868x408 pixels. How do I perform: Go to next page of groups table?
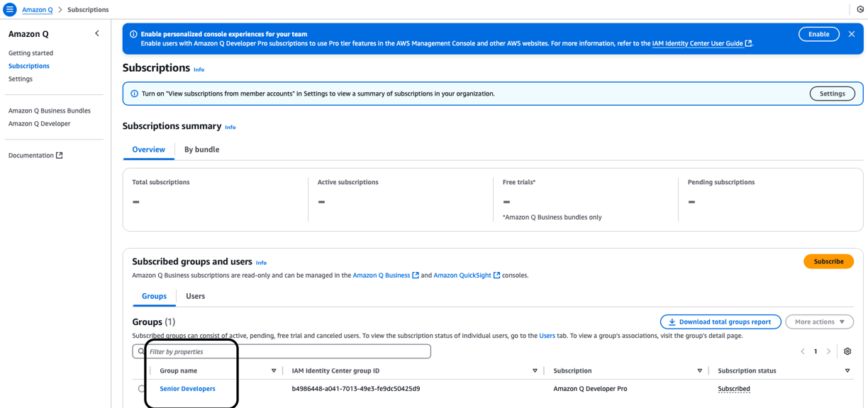pos(828,351)
